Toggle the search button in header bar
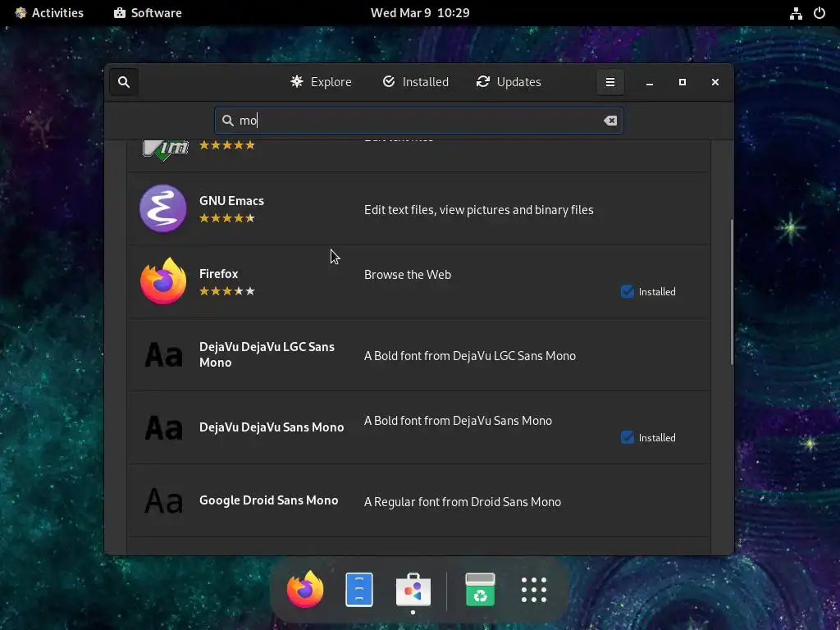840x630 pixels. (x=124, y=82)
